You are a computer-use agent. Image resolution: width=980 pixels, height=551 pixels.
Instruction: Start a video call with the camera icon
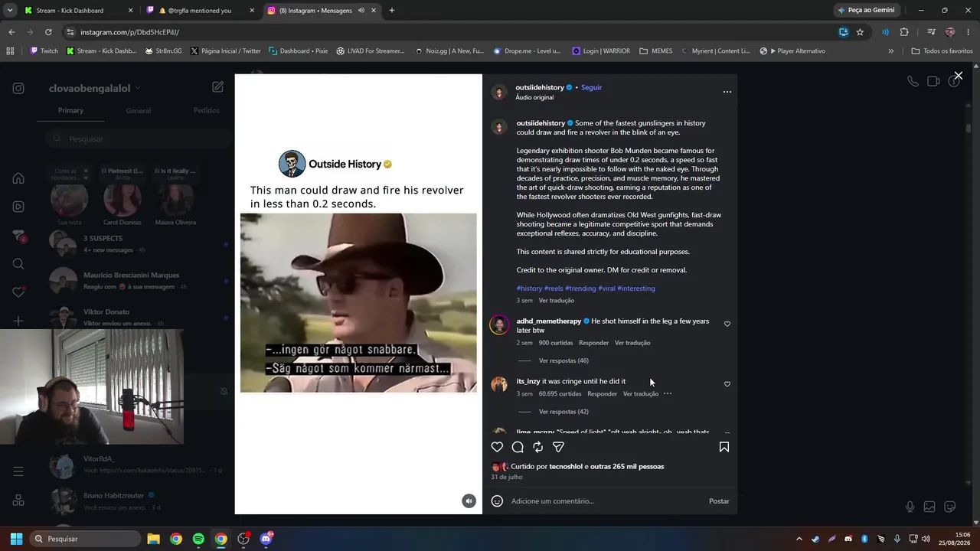tap(933, 81)
